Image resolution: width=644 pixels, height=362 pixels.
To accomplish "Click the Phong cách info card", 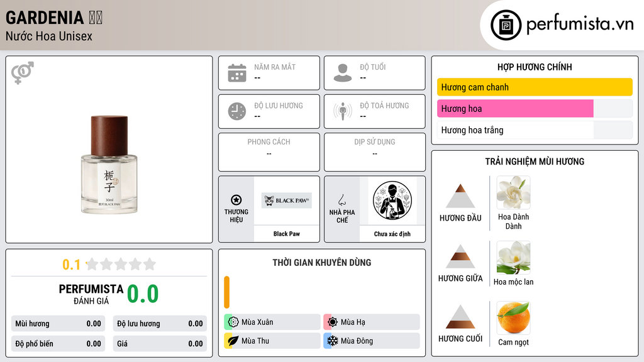I will (269, 152).
